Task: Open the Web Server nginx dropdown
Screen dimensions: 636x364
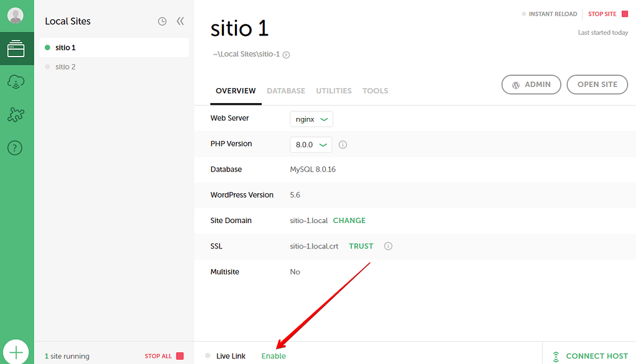Action: pyautogui.click(x=311, y=119)
